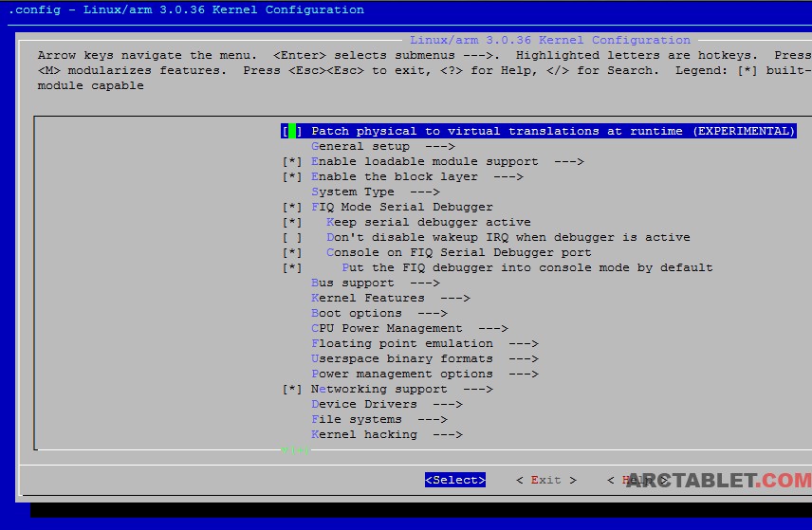Screen dimensions: 812x530
Task: Toggle checkbox for Patch physical to virtual translations
Action: pyautogui.click(x=291, y=132)
